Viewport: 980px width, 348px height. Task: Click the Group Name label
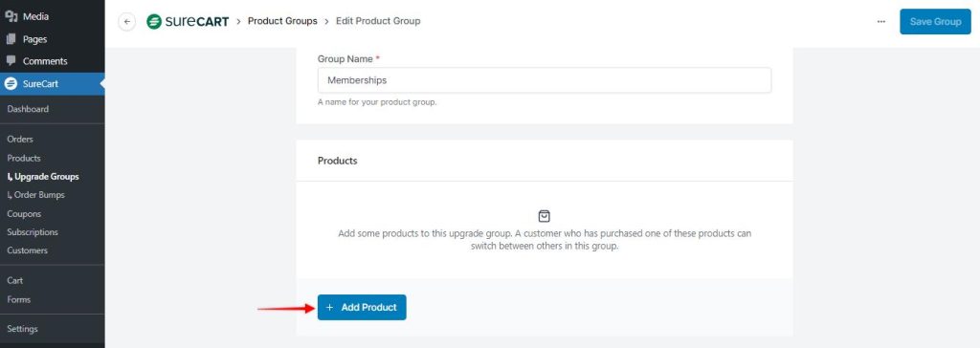coord(348,58)
